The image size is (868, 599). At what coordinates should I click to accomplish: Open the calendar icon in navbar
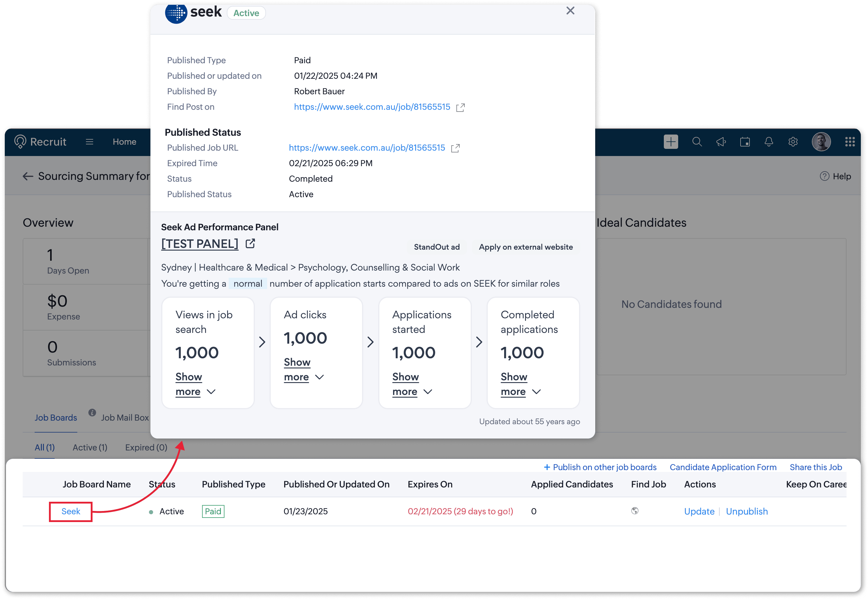745,142
